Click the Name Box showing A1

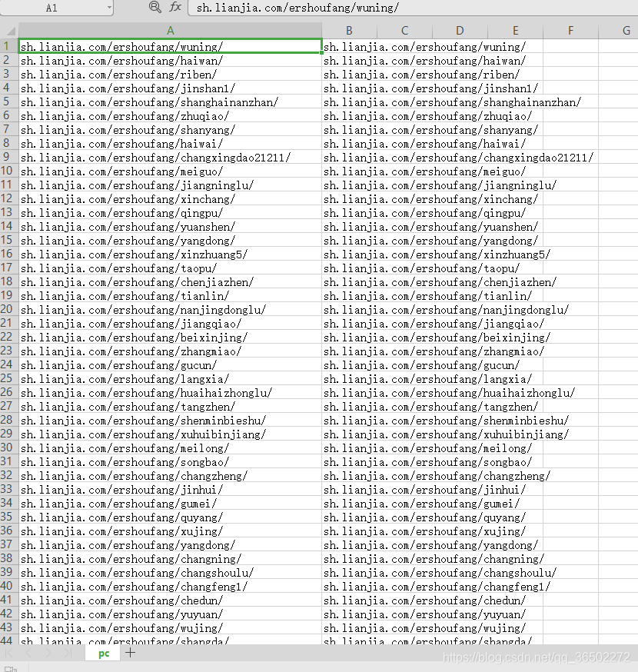52,8
